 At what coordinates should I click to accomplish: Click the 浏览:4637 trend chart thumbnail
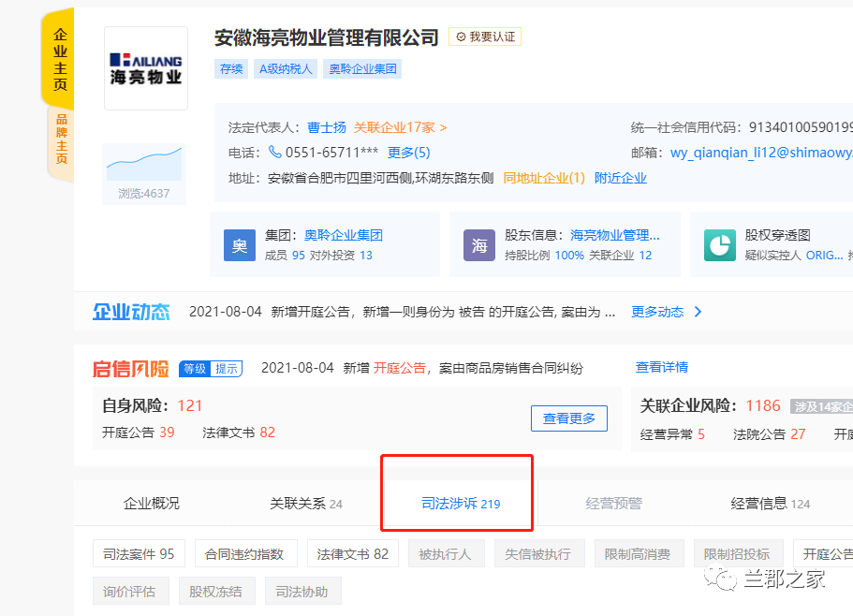click(x=144, y=174)
